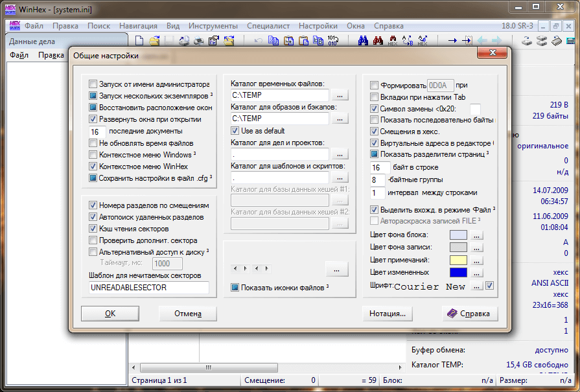Image resolution: width=580 pixels, height=392 pixels.
Task: Toggle 'Кэш чтения секторов' checkbox
Action: pyautogui.click(x=93, y=229)
